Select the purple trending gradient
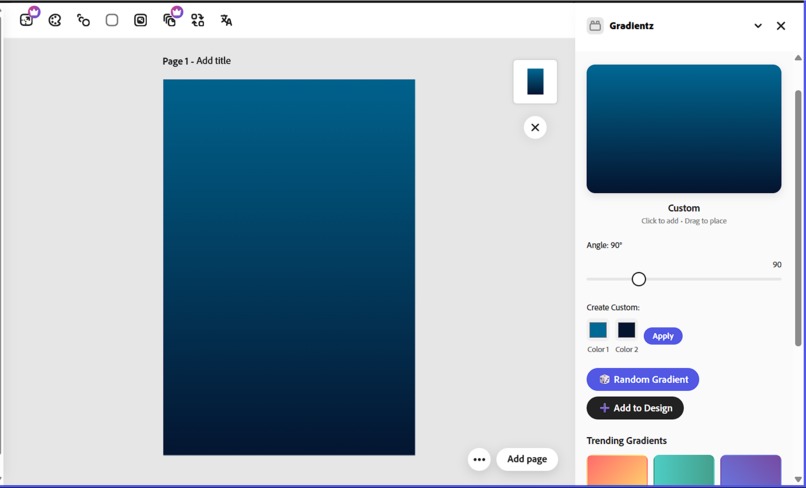The image size is (806, 488). [x=750, y=470]
